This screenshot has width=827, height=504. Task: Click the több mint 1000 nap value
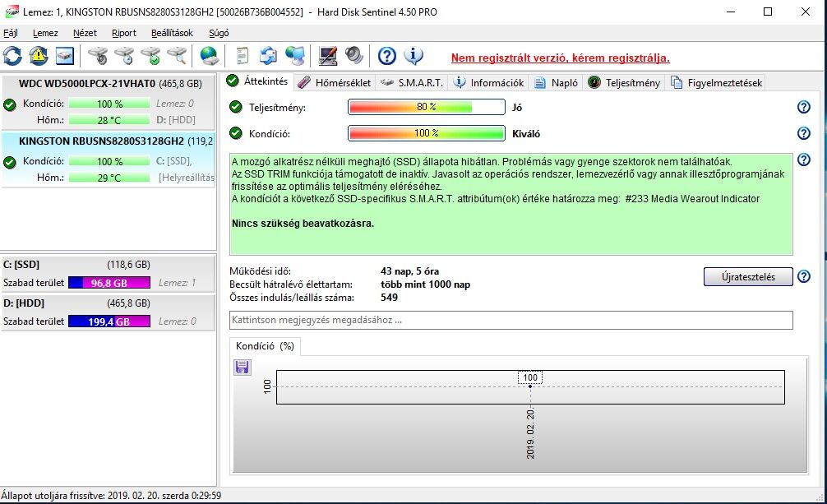point(425,284)
